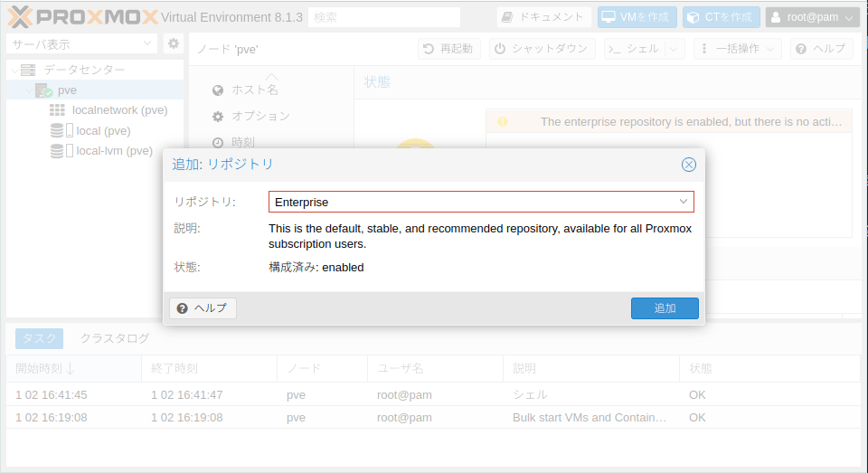Open the root@pam user menu
This screenshot has width=868, height=473.
pyautogui.click(x=813, y=17)
